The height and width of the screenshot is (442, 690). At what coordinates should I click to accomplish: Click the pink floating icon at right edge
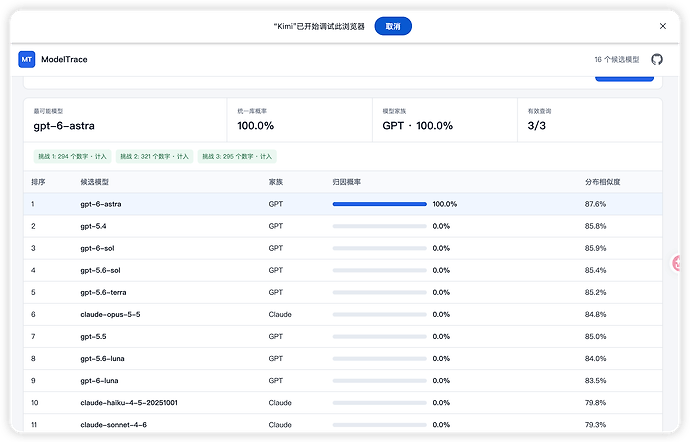pyautogui.click(x=677, y=263)
